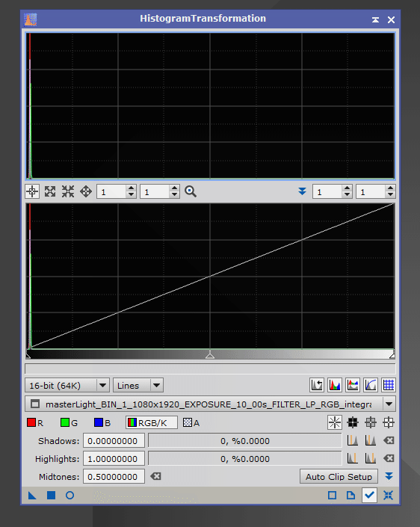Screen dimensions: 420x527
Task: Reset the Shadows clipping value
Action: tap(389, 440)
